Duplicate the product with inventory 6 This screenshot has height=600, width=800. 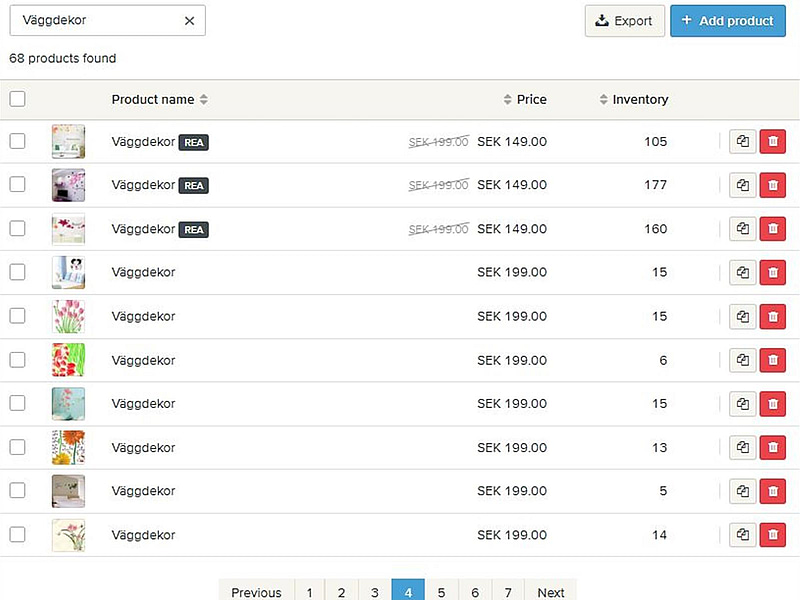742,360
